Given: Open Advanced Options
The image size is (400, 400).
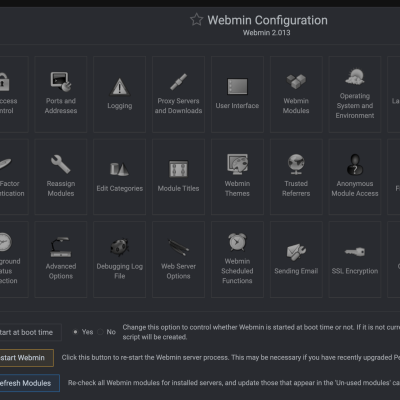Looking at the screenshot, I should 61,259.
